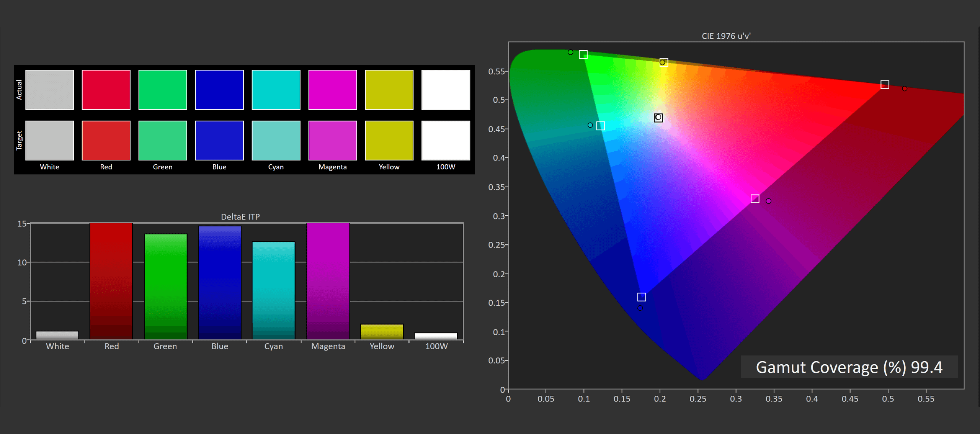Click the Green bar in DeltaE chart

(x=165, y=287)
